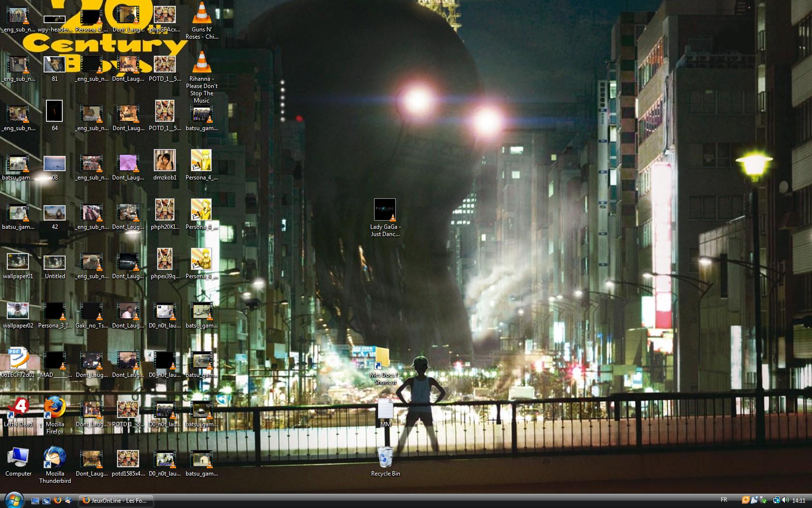Image resolution: width=812 pixels, height=508 pixels.
Task: Select the MM text document icon
Action: click(385, 413)
